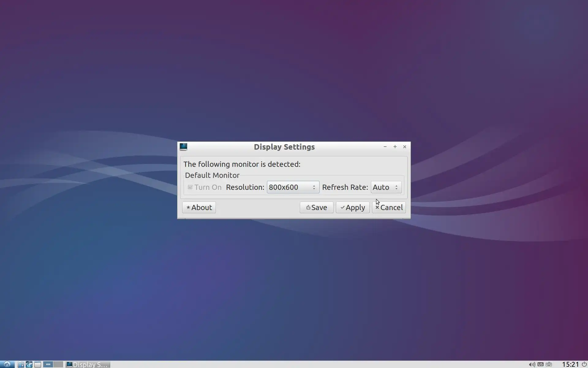Switch to the second workspace in pager
588x368 pixels.
58,364
